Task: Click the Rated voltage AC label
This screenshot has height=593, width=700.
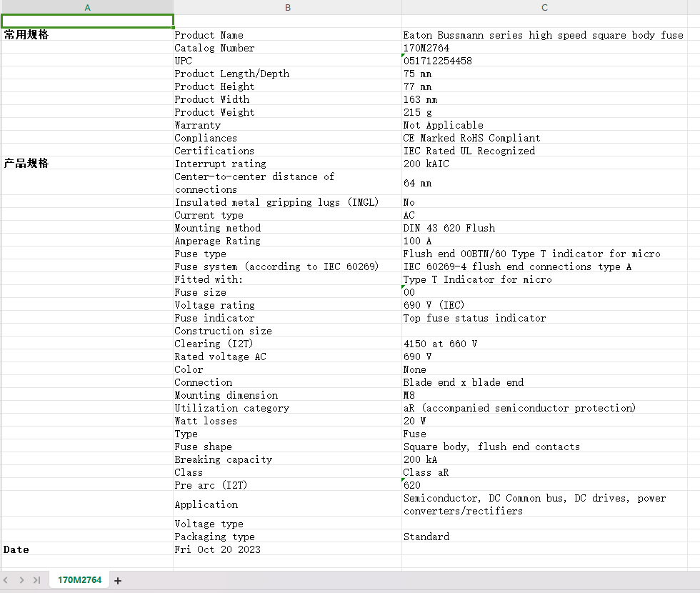Action: [287, 357]
